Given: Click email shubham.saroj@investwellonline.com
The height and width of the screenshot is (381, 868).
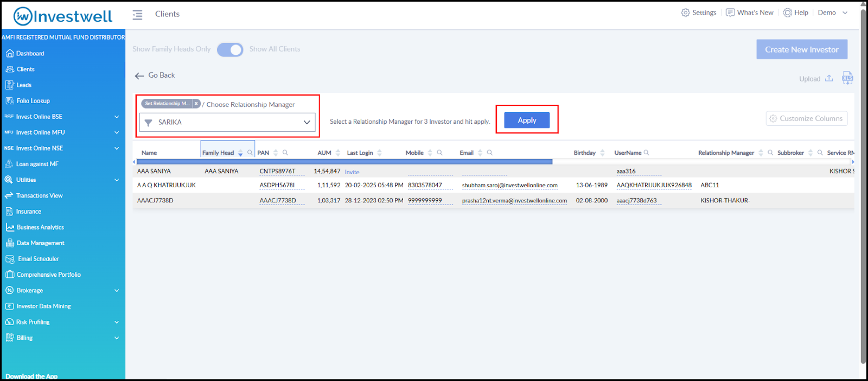Looking at the screenshot, I should coord(510,185).
